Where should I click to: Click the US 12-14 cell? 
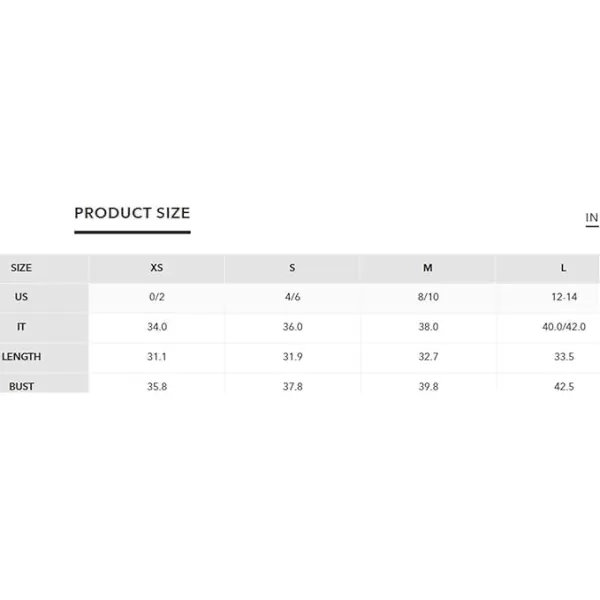(564, 297)
